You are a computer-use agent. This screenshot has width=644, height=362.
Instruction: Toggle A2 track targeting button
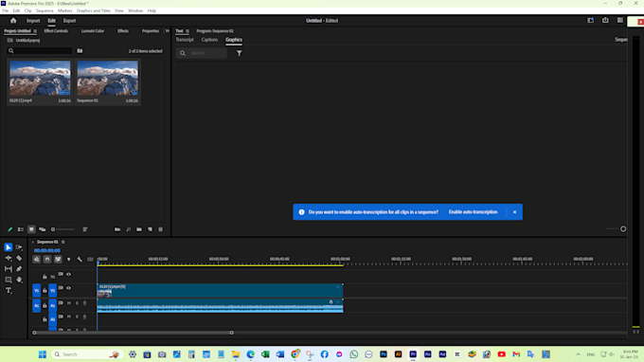(53, 319)
